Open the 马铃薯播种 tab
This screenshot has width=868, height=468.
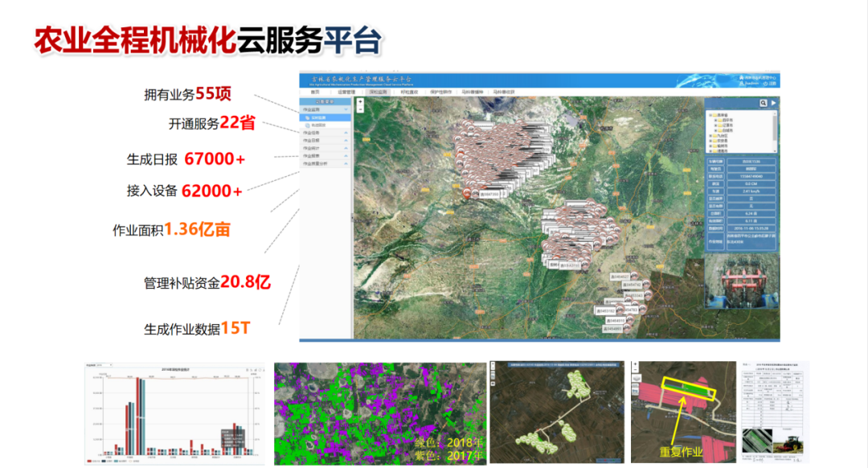[x=473, y=92]
